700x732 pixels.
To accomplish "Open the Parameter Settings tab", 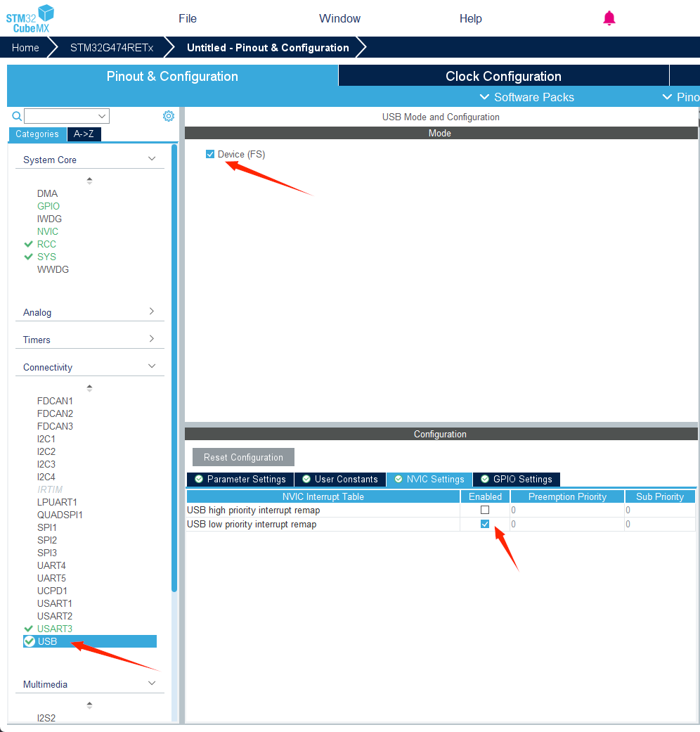I will pos(240,479).
